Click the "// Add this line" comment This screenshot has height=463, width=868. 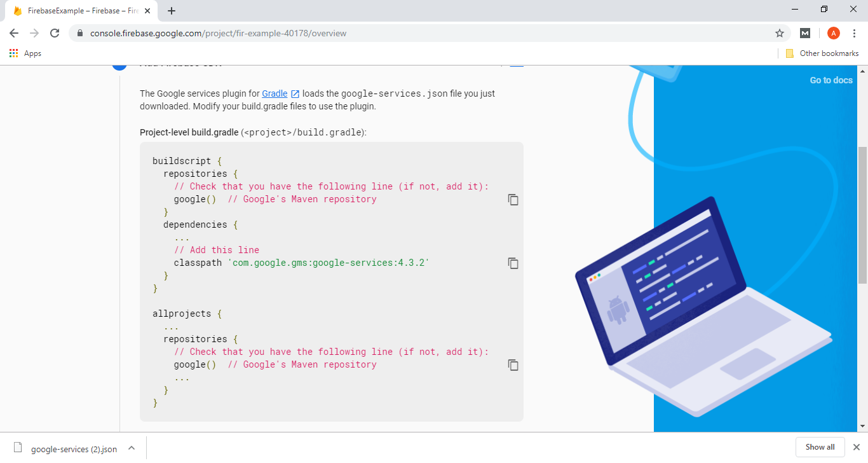pos(217,250)
